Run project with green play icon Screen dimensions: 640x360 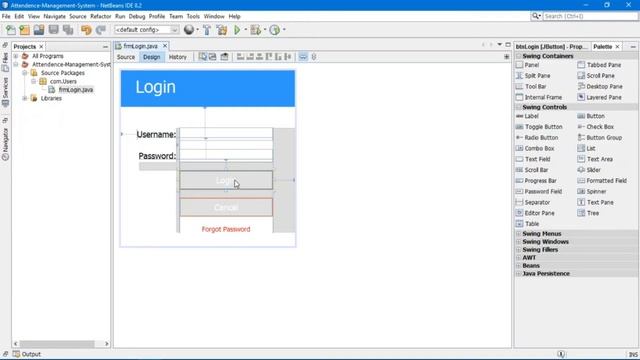click(x=237, y=30)
